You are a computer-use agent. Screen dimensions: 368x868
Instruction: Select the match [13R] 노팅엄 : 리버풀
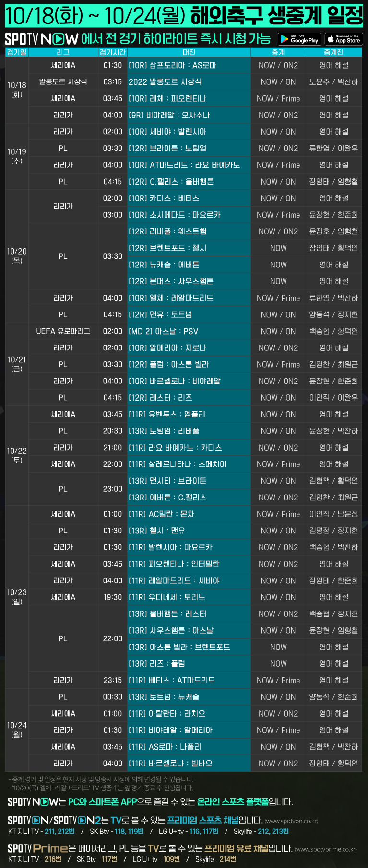[x=189, y=431]
